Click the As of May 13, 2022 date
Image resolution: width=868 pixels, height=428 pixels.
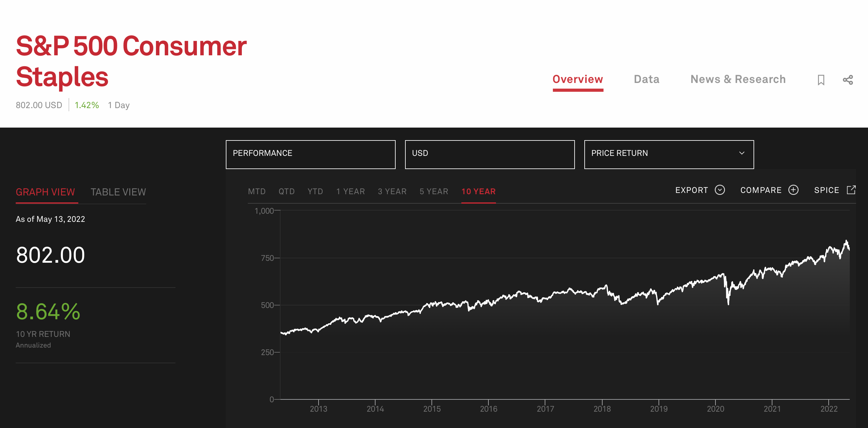50,219
